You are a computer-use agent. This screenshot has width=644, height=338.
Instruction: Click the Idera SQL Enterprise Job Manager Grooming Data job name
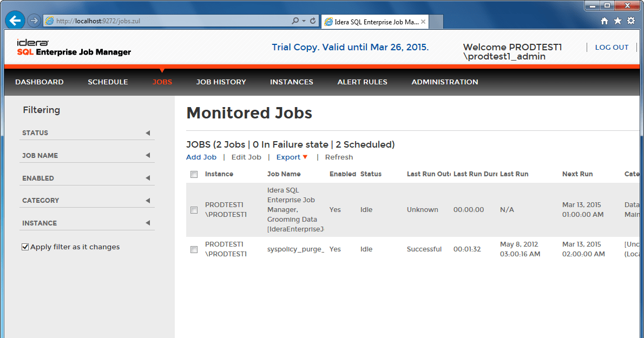295,210
